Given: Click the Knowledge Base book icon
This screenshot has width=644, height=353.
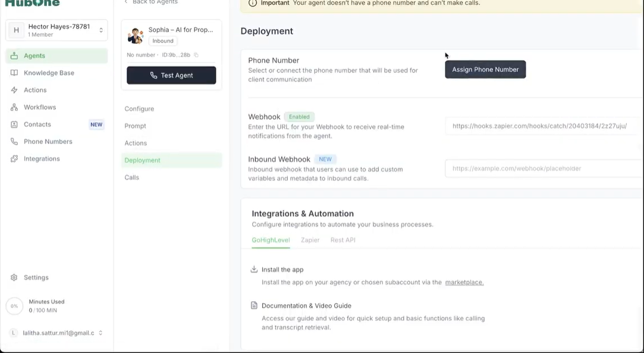Looking at the screenshot, I should click(14, 73).
